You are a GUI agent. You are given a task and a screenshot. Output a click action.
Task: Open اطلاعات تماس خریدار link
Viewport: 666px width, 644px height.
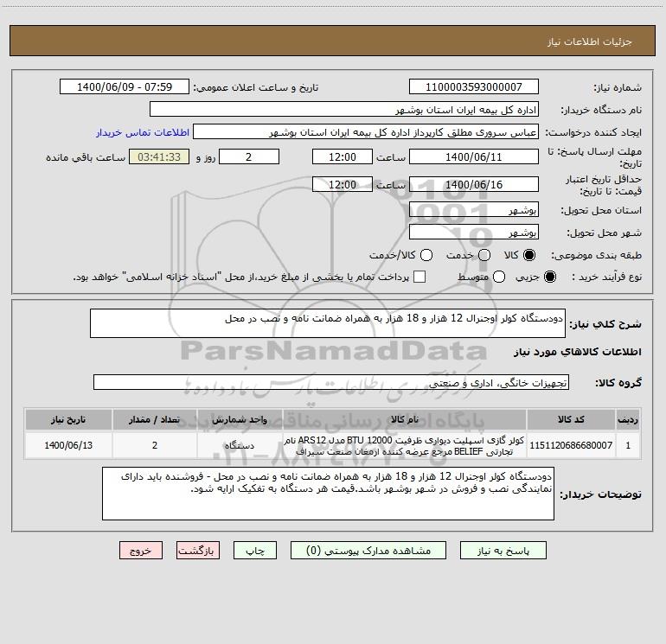143,132
